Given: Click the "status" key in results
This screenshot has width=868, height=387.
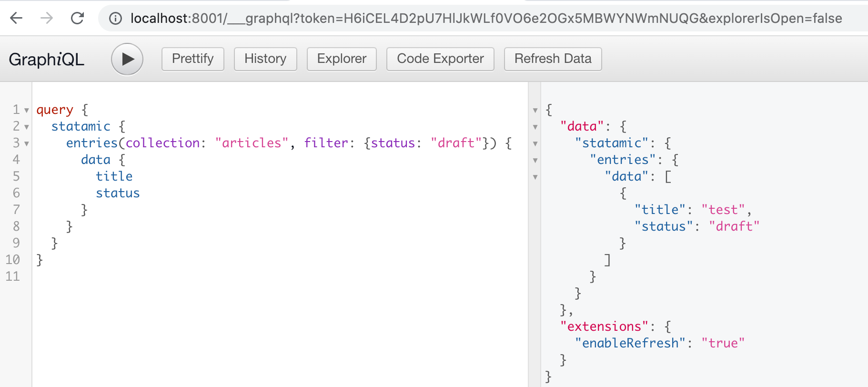Looking at the screenshot, I should click(664, 226).
